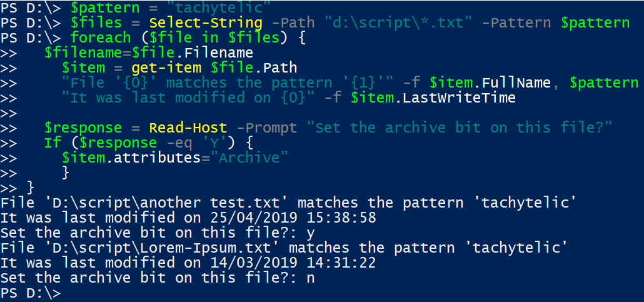This screenshot has width=644, height=302.
Task: Click the 14/03/2019 14:31:22 timestamp
Action: pos(293,263)
